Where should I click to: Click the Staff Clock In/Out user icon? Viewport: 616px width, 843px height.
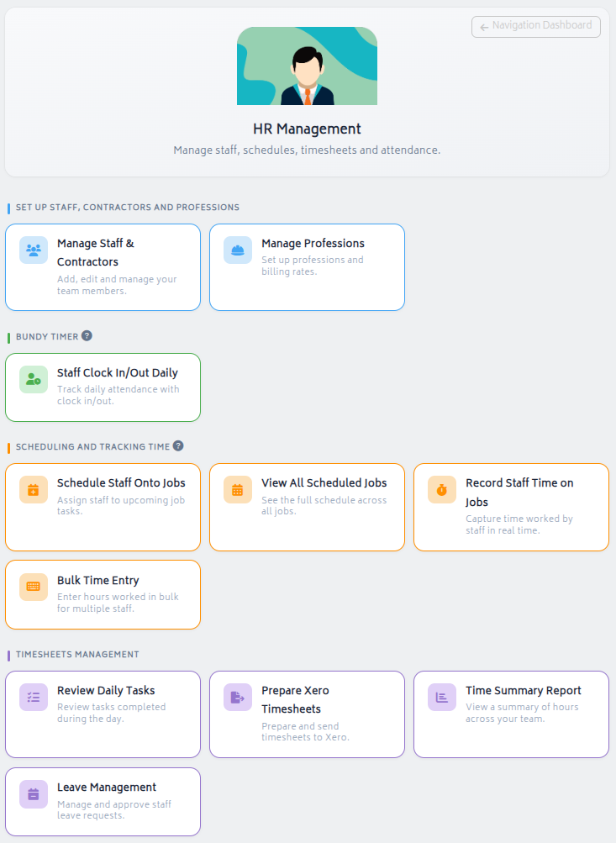[x=34, y=380]
